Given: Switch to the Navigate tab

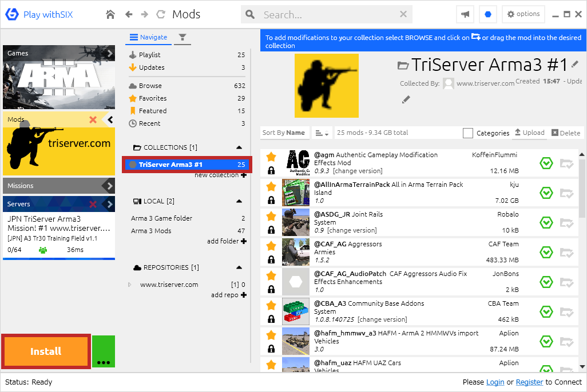Looking at the screenshot, I should (x=149, y=37).
